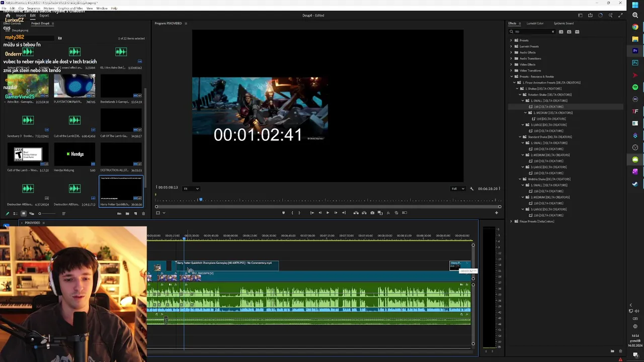Screen dimensions: 644x362
Task: Expand the Lumetri Presets folder
Action: [511, 46]
